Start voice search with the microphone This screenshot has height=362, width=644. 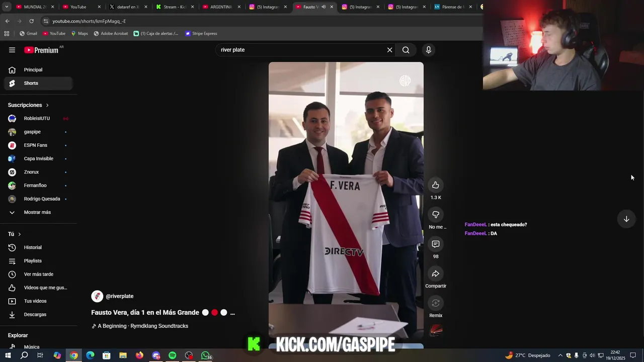click(x=429, y=50)
